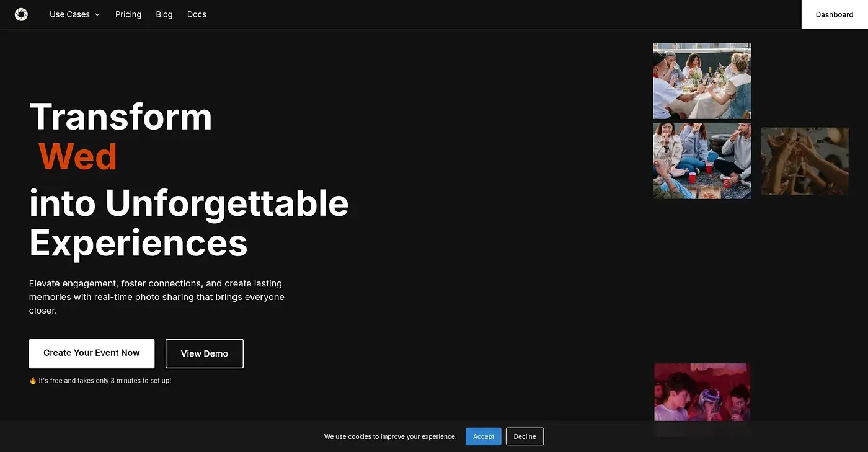Click the 'Transform' heading word
This screenshot has width=868, height=452.
121,117
